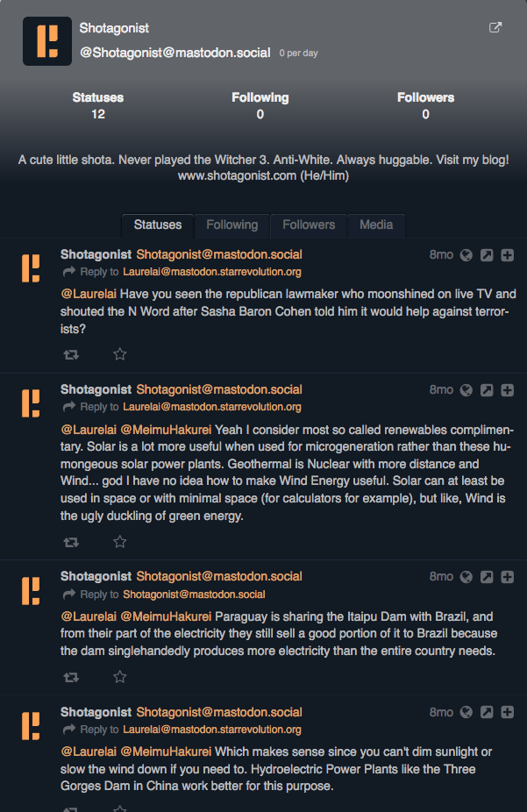Boost the renewables Wind Energy post
The width and height of the screenshot is (527, 812).
(x=71, y=542)
